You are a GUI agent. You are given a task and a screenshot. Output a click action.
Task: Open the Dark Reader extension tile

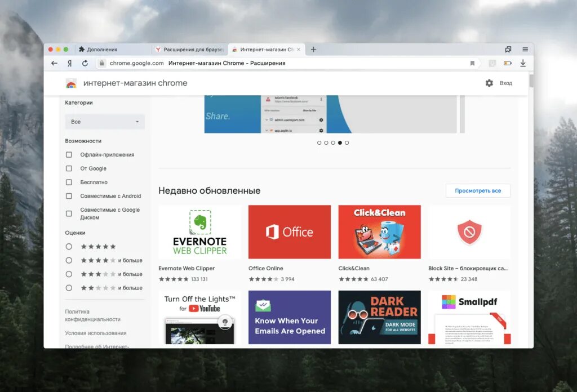pos(379,317)
